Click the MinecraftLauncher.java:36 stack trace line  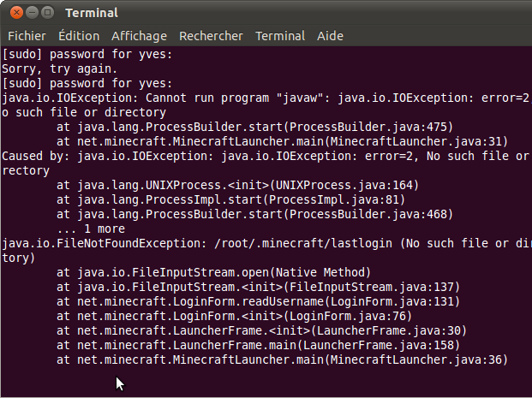click(283, 359)
